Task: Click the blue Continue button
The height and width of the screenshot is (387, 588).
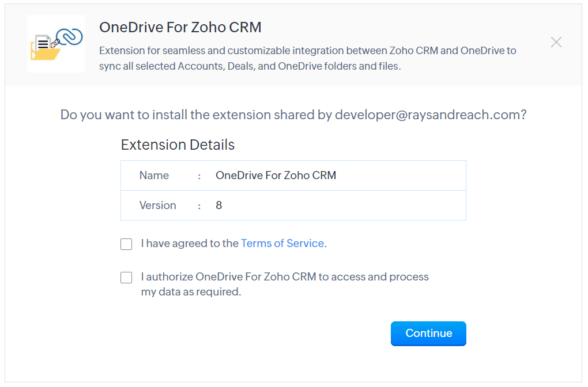Action: pyautogui.click(x=429, y=333)
